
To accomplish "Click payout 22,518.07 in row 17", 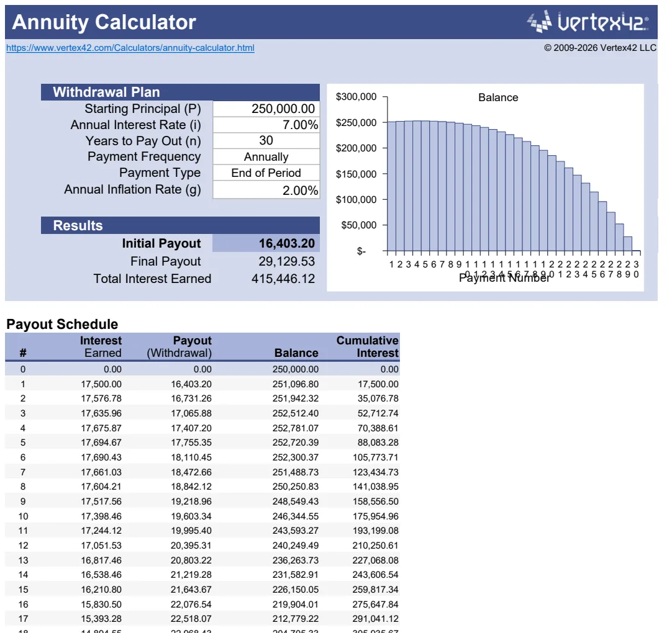I will coord(191,619).
